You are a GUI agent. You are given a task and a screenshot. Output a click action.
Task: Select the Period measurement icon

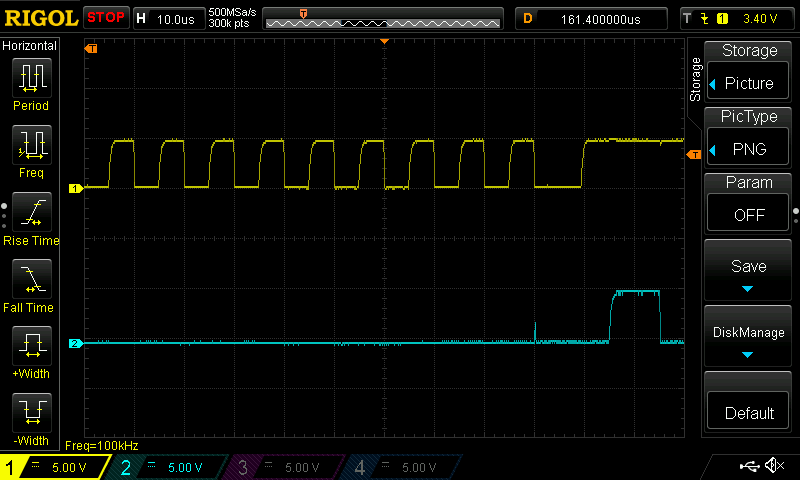[x=32, y=78]
